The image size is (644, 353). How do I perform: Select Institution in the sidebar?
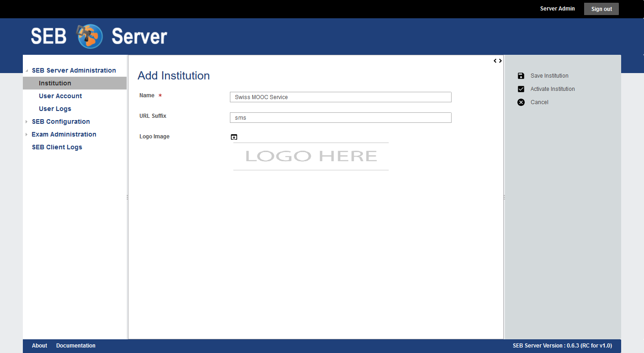55,83
